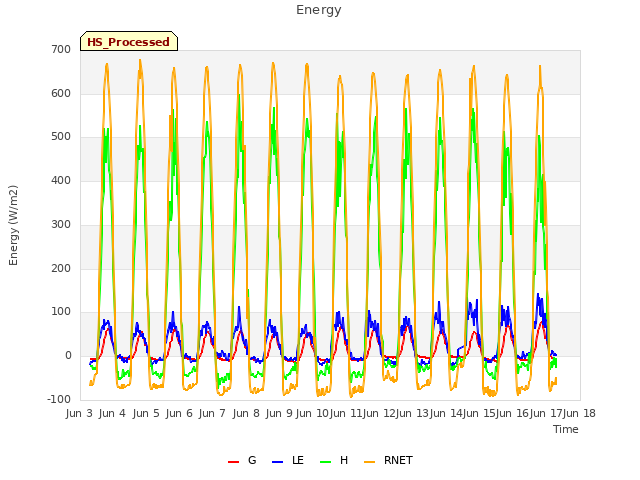Click the red G legend swatch
This screenshot has width=640, height=480.
coord(233,462)
